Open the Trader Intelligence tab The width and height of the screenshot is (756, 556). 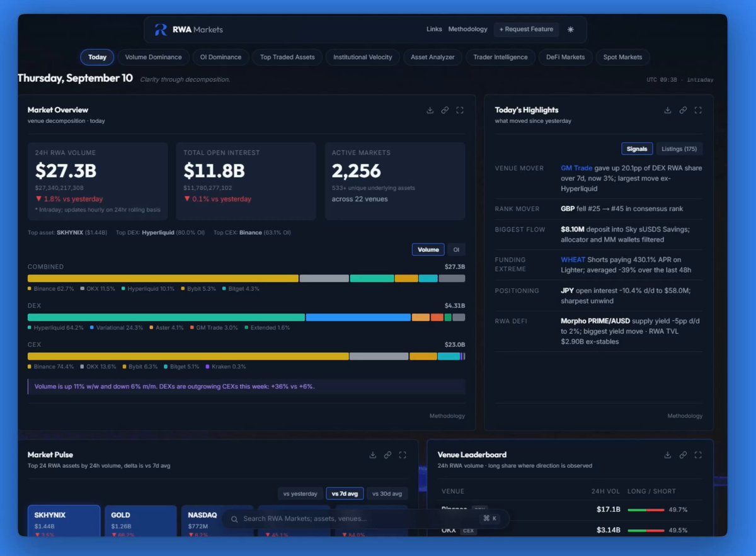coord(500,57)
